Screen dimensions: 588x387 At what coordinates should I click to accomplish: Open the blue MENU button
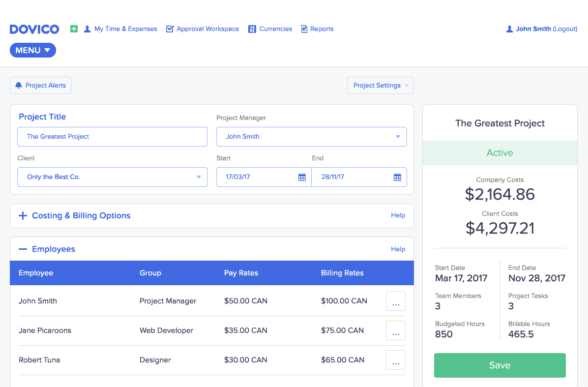(33, 50)
